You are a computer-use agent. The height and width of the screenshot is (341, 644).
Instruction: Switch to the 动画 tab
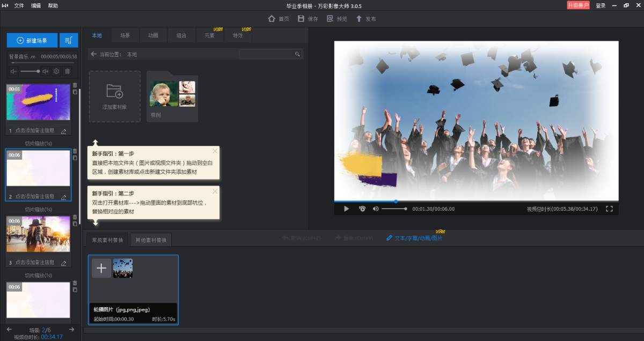tap(153, 35)
